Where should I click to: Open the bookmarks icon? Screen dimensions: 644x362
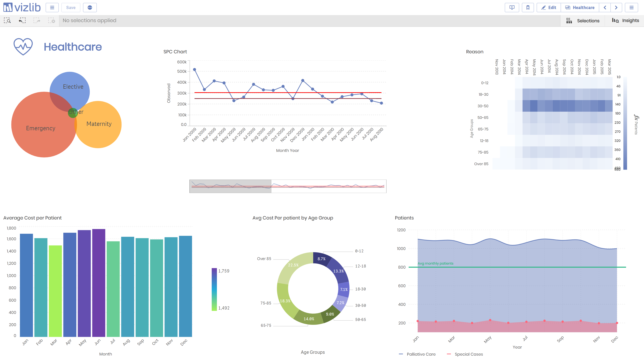[x=528, y=8]
